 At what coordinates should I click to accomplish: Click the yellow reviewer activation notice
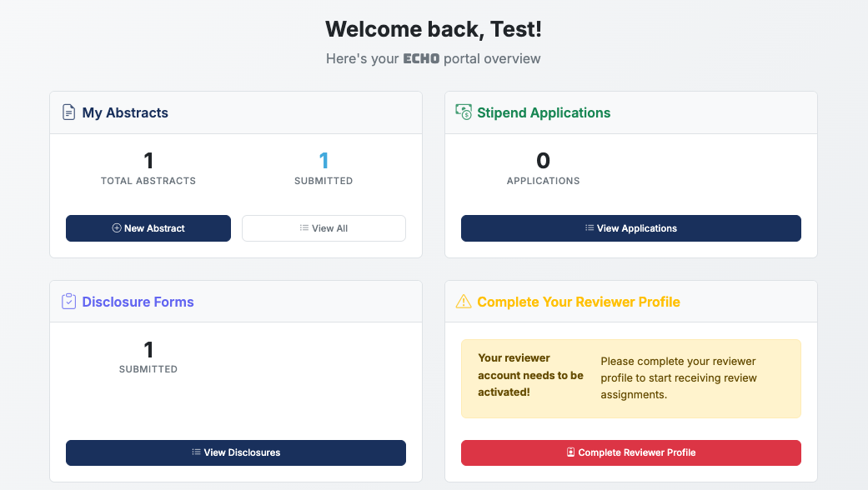click(x=630, y=378)
